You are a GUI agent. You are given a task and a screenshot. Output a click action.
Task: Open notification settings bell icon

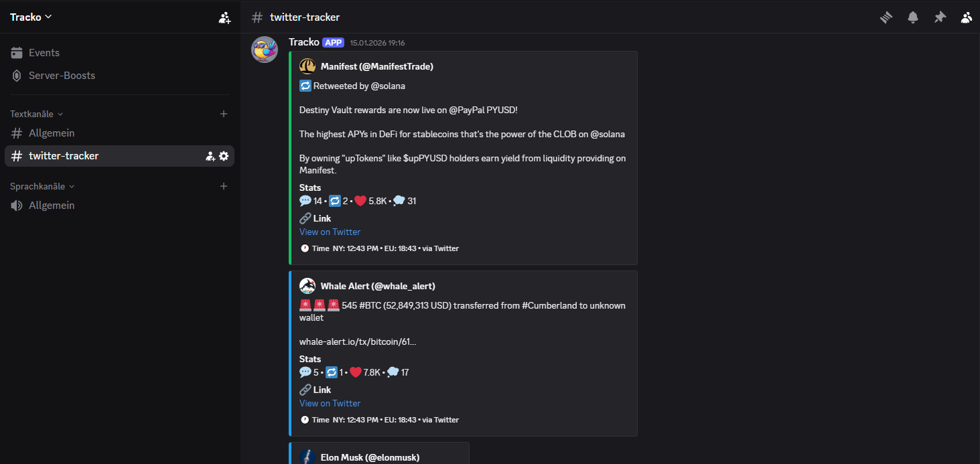913,17
